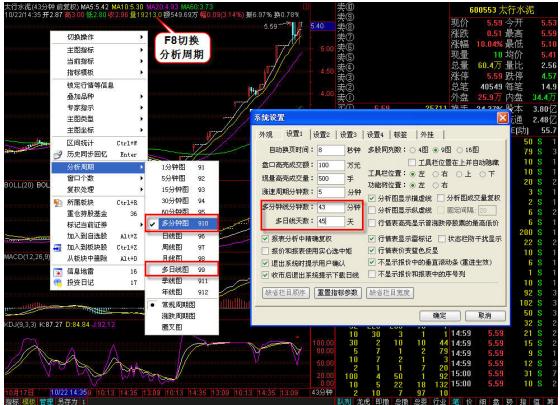Toggle 退出系统时提示用户确认 checkbox
This screenshot has width=560, height=405.
coord(265,263)
